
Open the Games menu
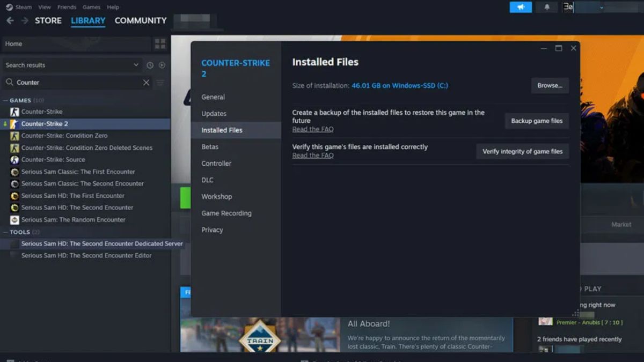[91, 7]
